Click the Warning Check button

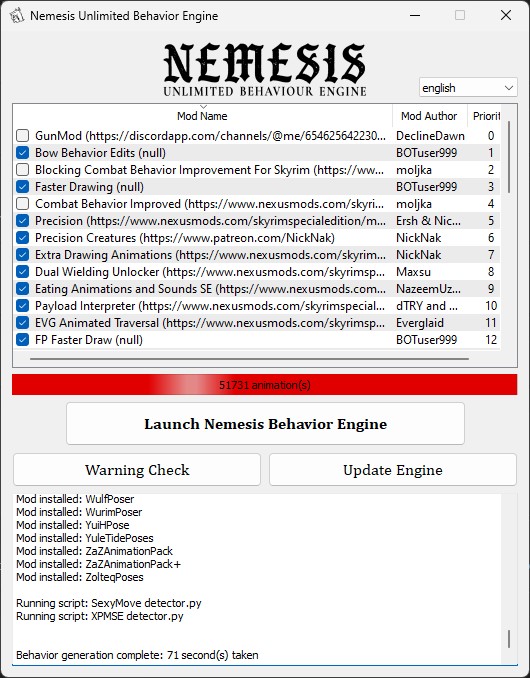[x=137, y=470]
